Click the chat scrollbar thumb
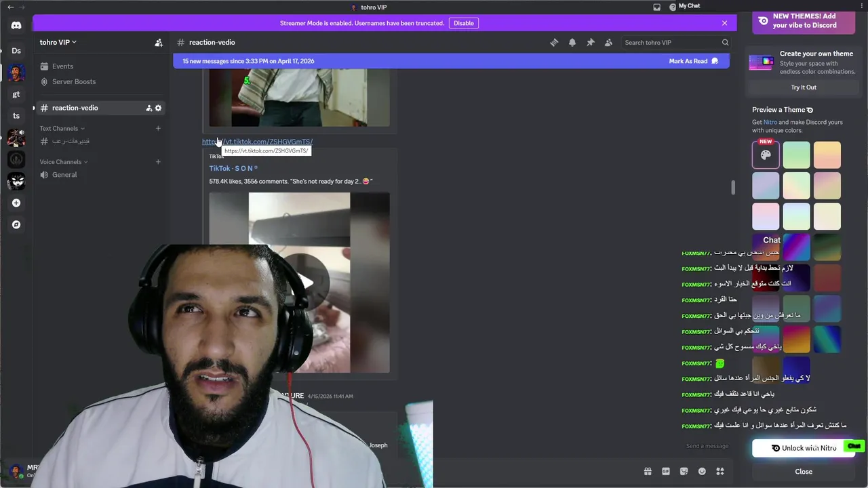 [x=732, y=188]
